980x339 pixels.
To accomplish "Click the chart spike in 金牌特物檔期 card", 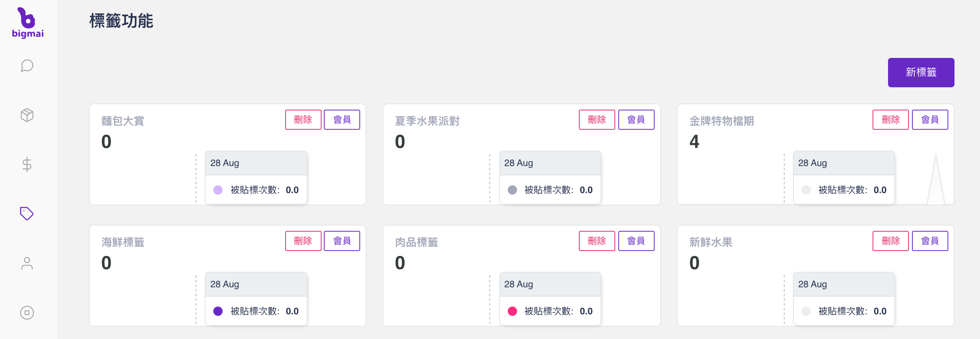I will pos(936,180).
